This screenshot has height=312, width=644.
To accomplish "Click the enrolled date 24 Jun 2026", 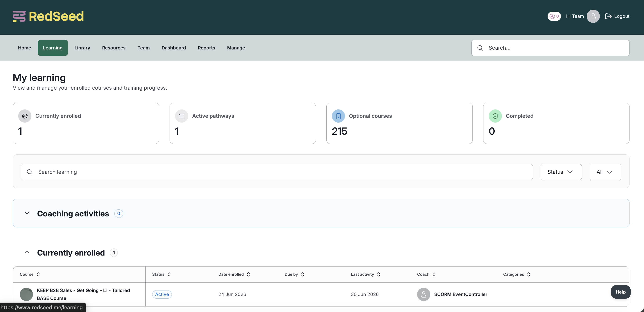I will point(232,294).
